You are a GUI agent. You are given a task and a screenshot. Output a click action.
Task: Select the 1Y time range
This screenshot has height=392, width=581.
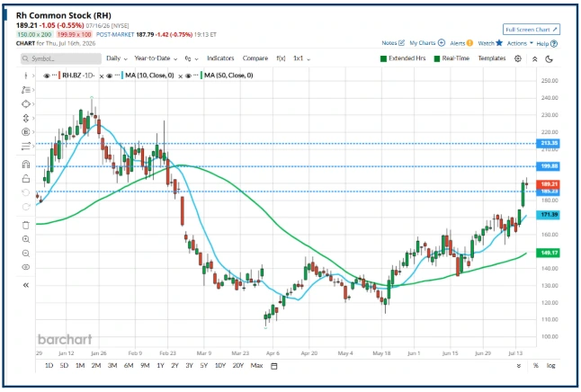(160, 366)
